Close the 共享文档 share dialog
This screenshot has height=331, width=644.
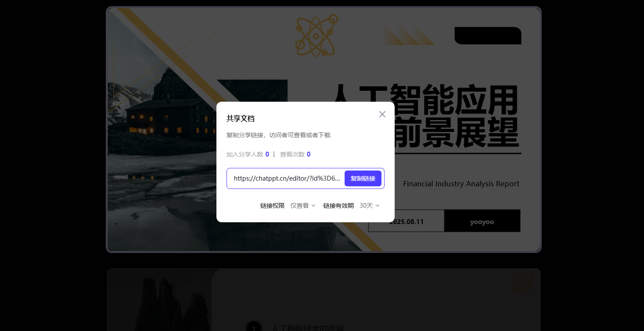(x=382, y=114)
